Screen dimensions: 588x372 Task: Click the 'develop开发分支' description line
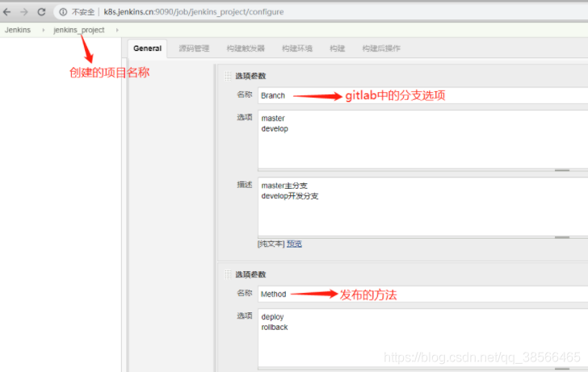coord(289,196)
